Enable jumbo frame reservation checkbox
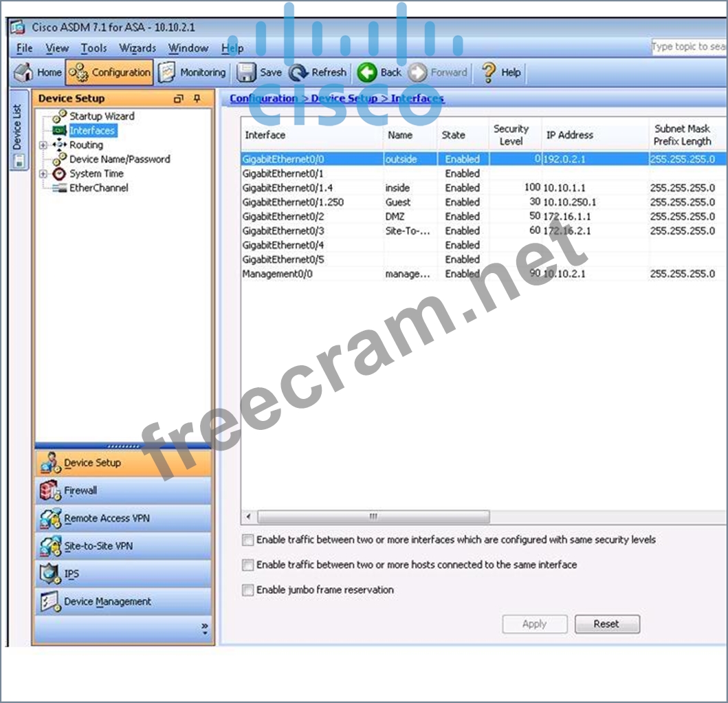Viewport: 728px width, 703px height. 248,590
